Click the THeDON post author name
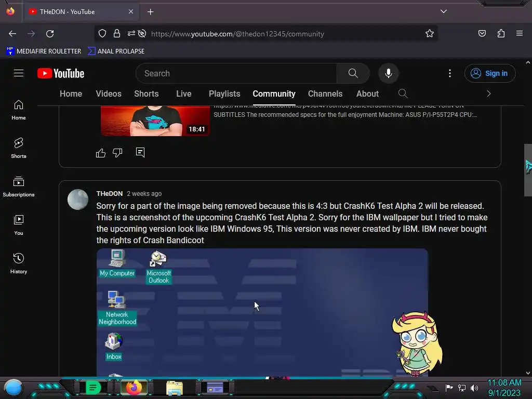532x399 pixels. [x=110, y=194]
